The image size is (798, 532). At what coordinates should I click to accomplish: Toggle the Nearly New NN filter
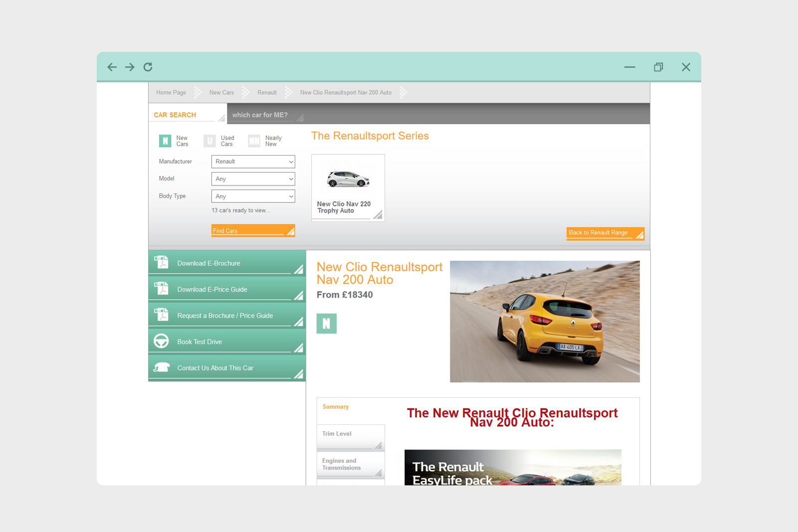click(x=254, y=141)
